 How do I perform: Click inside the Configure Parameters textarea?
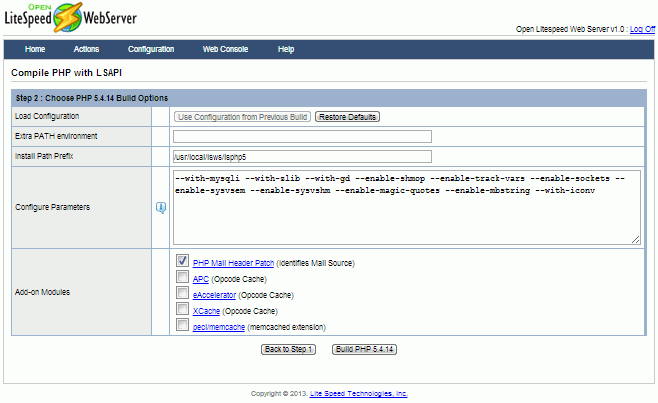(x=407, y=207)
